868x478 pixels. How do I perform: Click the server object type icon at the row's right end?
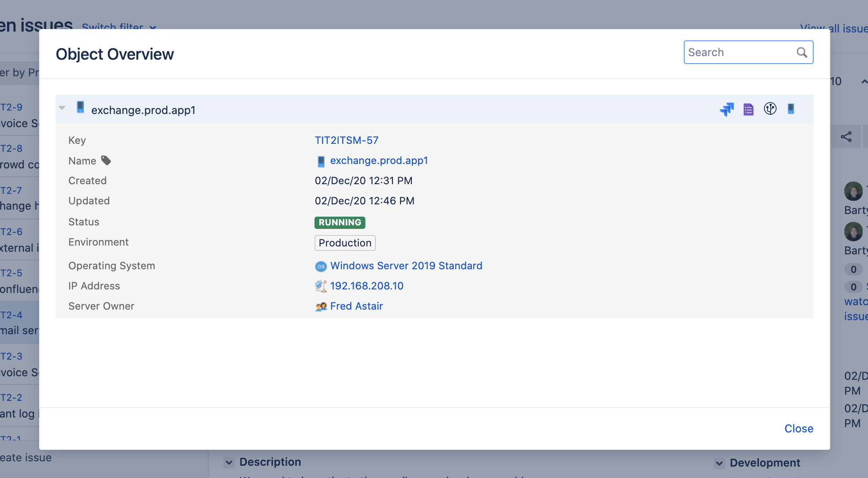[791, 109]
